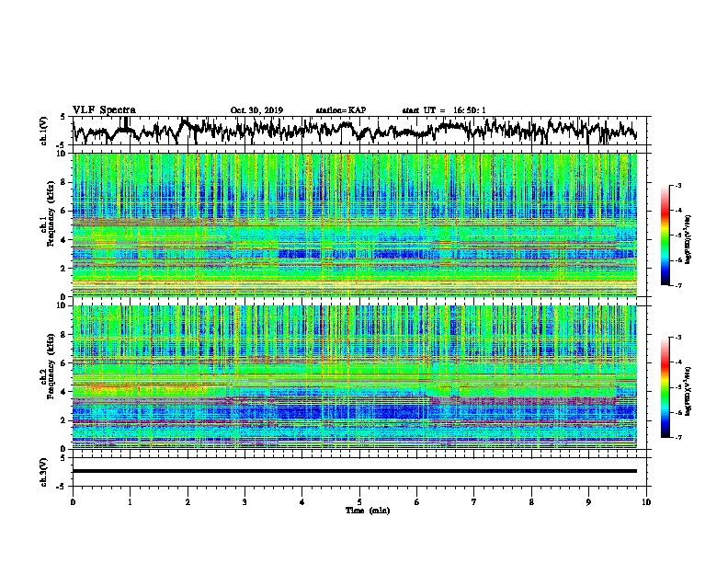The image size is (728, 563).
Task: Click the "5" time axis tick label
Action: coord(359,502)
